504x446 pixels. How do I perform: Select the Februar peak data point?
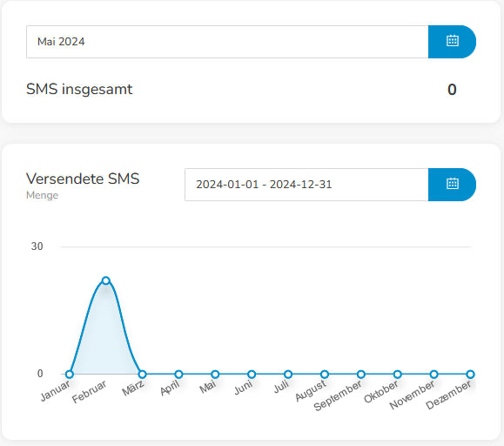pos(105,280)
